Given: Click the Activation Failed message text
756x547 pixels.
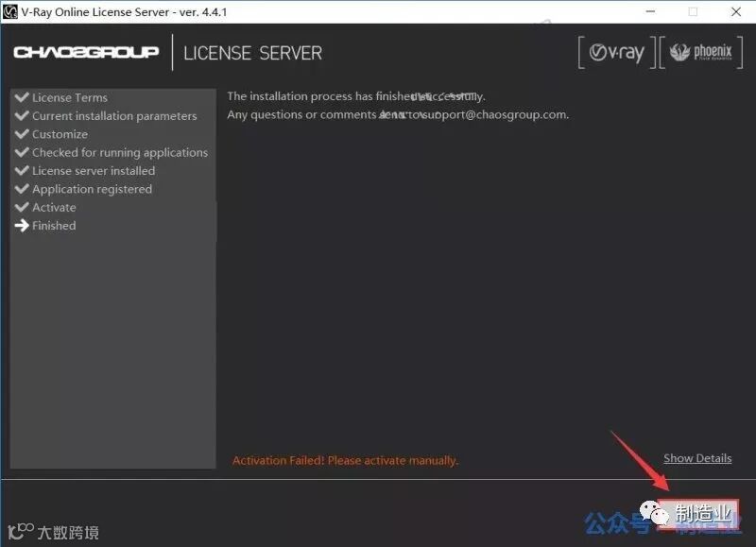Looking at the screenshot, I should pos(345,460).
